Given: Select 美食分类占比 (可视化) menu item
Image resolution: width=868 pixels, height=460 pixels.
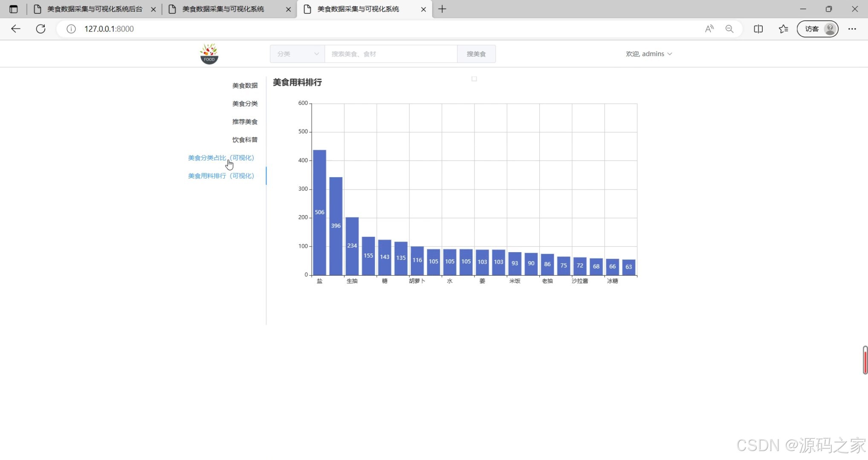Looking at the screenshot, I should 221,158.
